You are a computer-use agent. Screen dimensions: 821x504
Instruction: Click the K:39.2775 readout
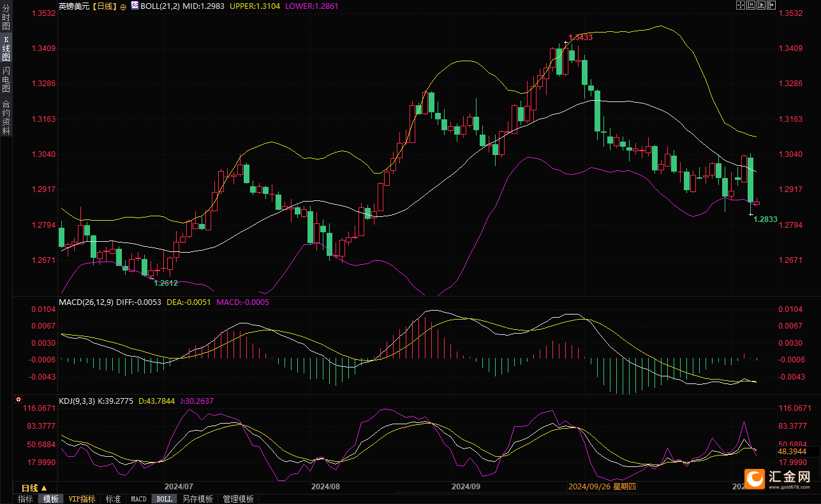coord(115,401)
